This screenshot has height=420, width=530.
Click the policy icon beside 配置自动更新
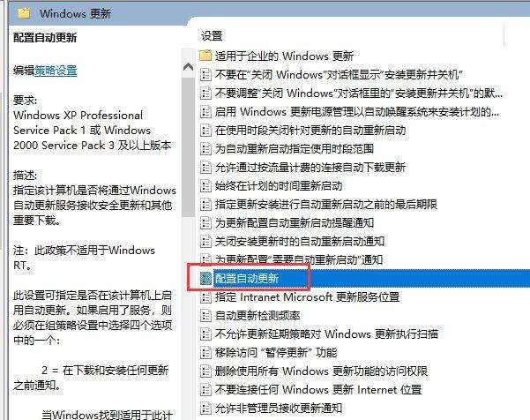pyautogui.click(x=205, y=278)
